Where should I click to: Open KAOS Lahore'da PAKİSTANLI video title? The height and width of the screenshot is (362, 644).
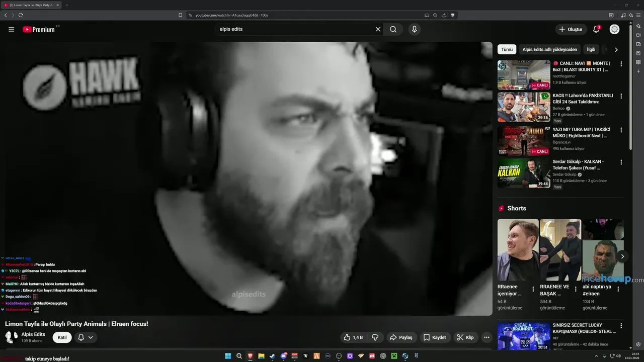coord(583,99)
